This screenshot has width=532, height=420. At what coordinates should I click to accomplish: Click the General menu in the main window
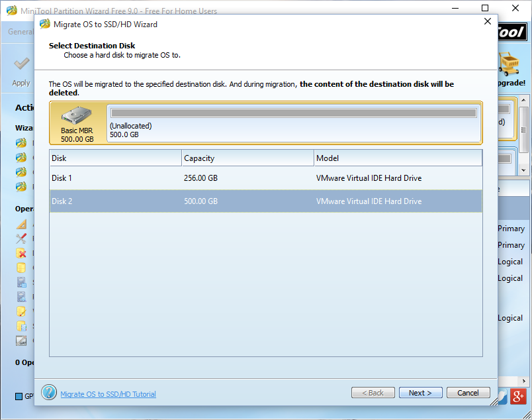(x=21, y=32)
